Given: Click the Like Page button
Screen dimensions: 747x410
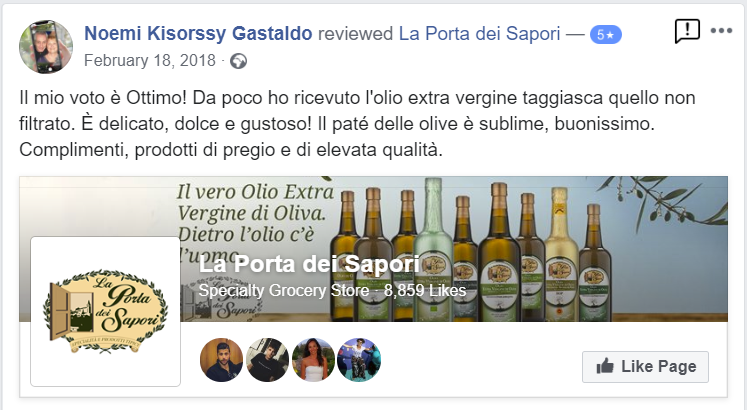Looking at the screenshot, I should coord(645,367).
